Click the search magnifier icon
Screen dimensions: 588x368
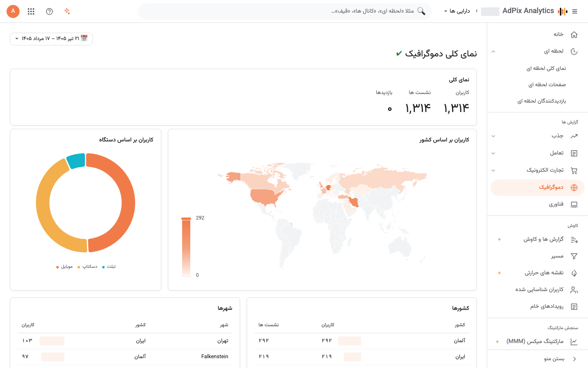pyautogui.click(x=421, y=11)
